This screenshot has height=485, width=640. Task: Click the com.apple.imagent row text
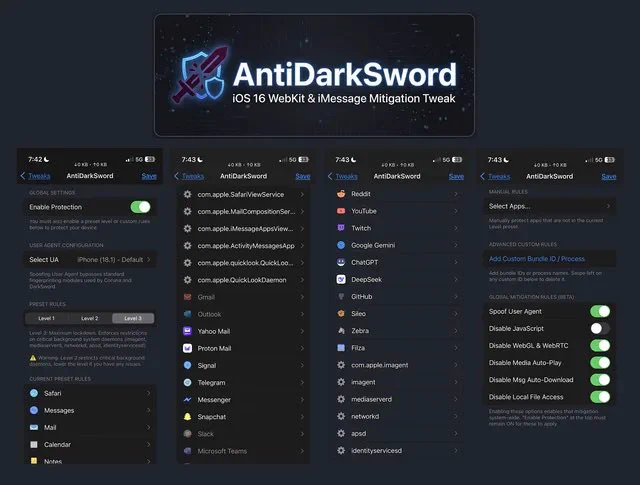380,365
